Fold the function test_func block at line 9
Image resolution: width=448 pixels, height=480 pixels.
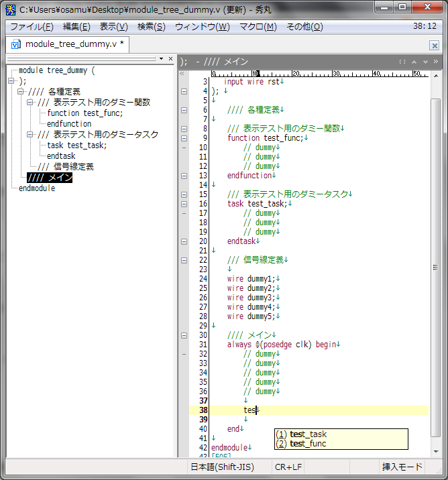coord(184,138)
